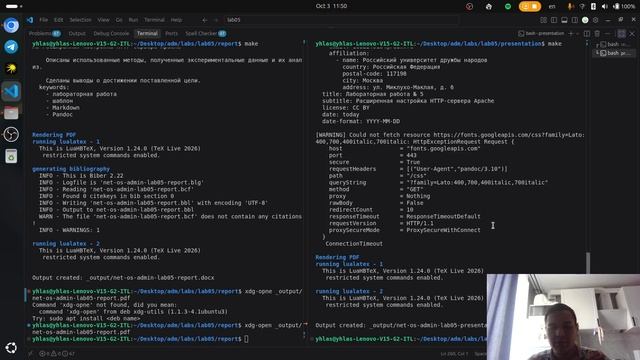Click right terminal pane vertical scrollbar
The height and width of the screenshot is (360, 640).
pyautogui.click(x=588, y=263)
